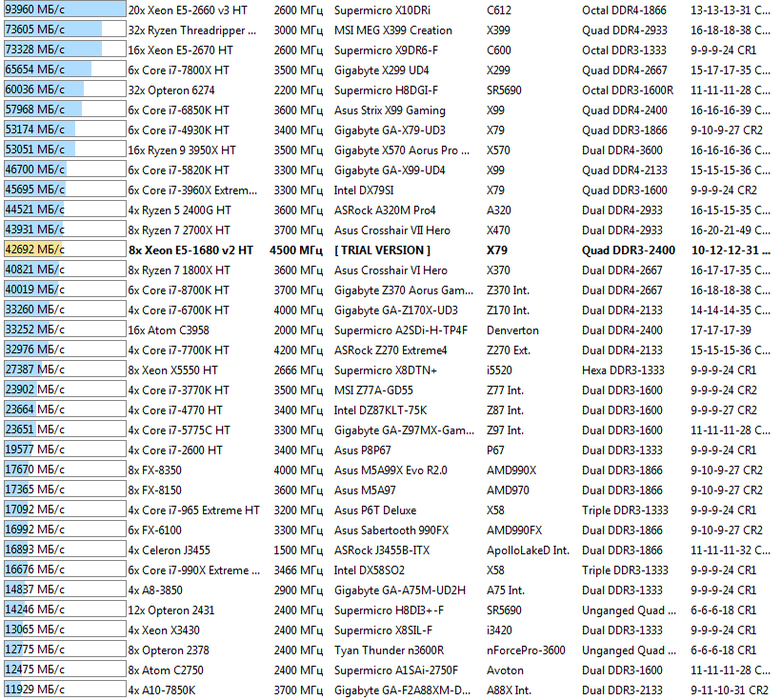Click Asus Crosshair VI Hero cell
781x700 pixels.
(x=390, y=270)
